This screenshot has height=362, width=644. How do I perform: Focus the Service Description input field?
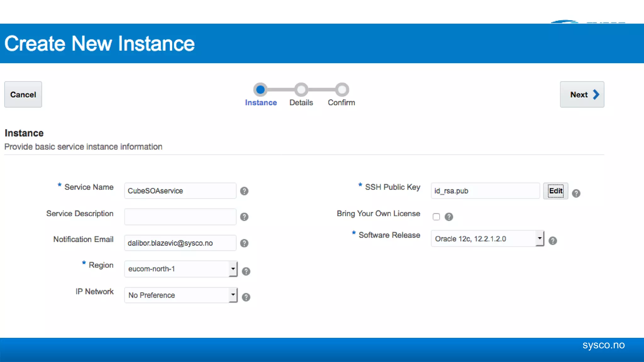click(x=180, y=217)
